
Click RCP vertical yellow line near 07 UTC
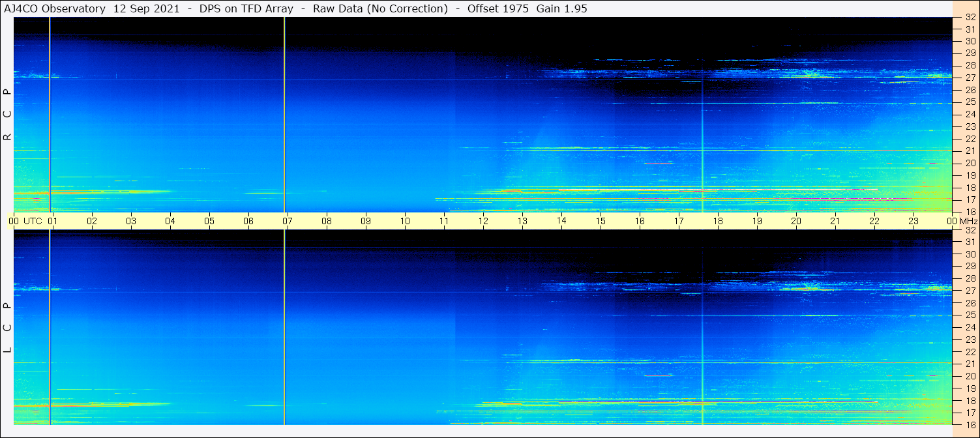[284, 115]
